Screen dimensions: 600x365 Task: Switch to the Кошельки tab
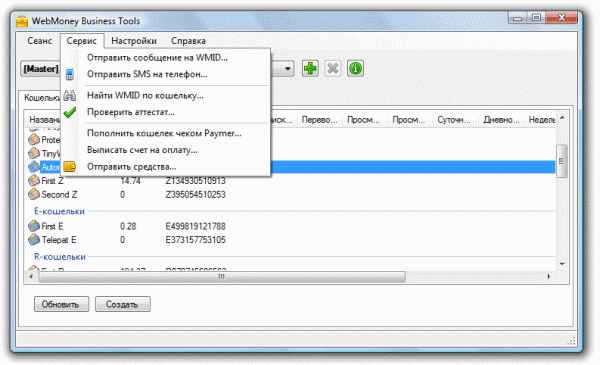41,98
